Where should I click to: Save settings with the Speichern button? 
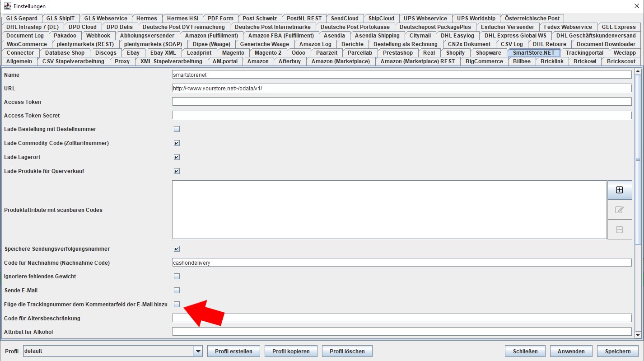[618, 351]
